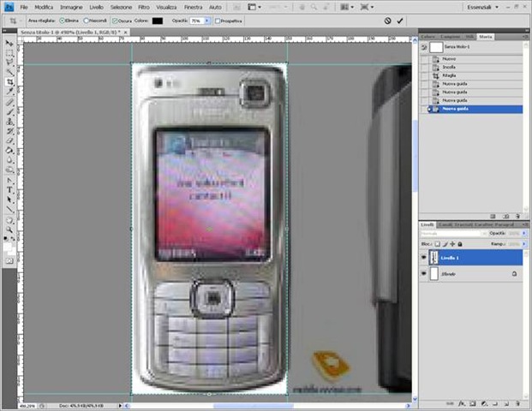Hide Livello 1 using its eye icon
This screenshot has width=532, height=411.
[x=423, y=256]
